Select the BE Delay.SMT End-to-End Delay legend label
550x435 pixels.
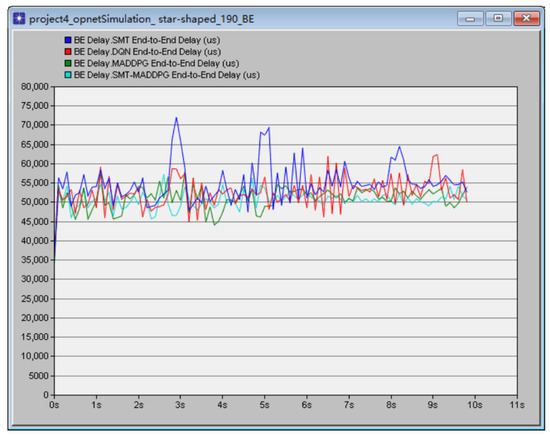[x=147, y=40]
